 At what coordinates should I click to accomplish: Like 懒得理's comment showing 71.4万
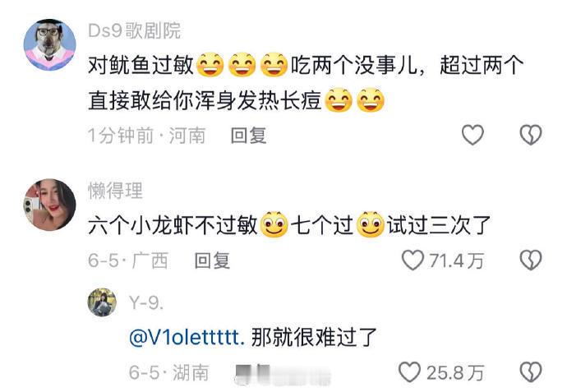[x=413, y=260]
